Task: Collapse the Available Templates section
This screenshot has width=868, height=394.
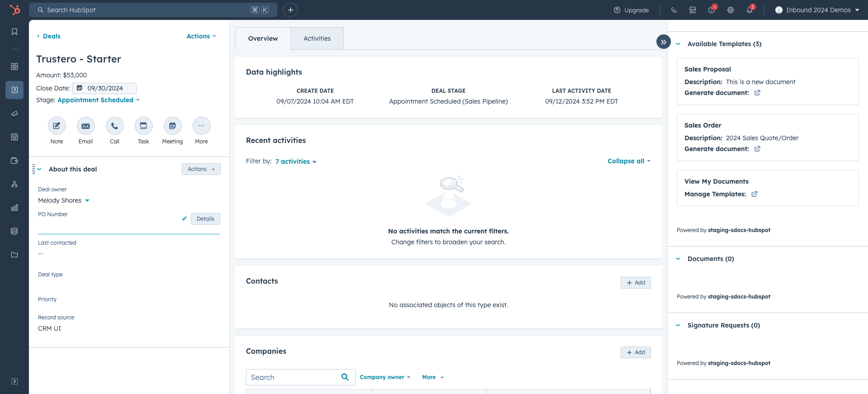Action: (678, 44)
